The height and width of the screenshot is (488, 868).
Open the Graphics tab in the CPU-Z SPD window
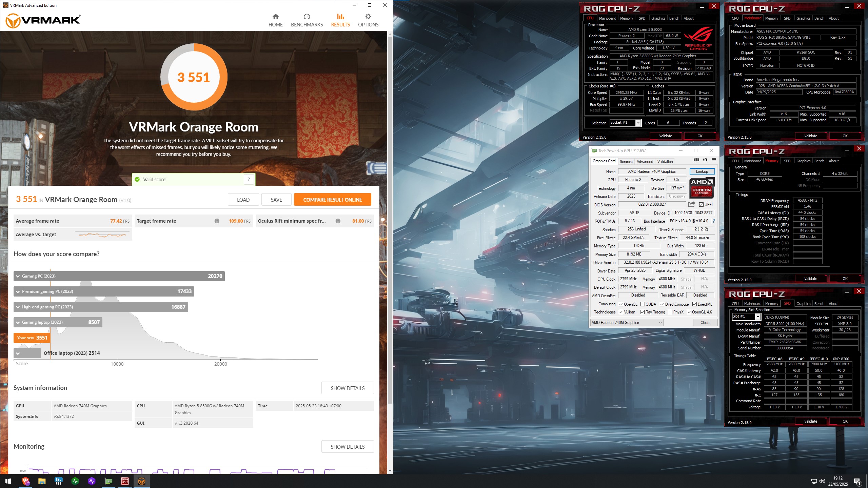[x=803, y=304]
